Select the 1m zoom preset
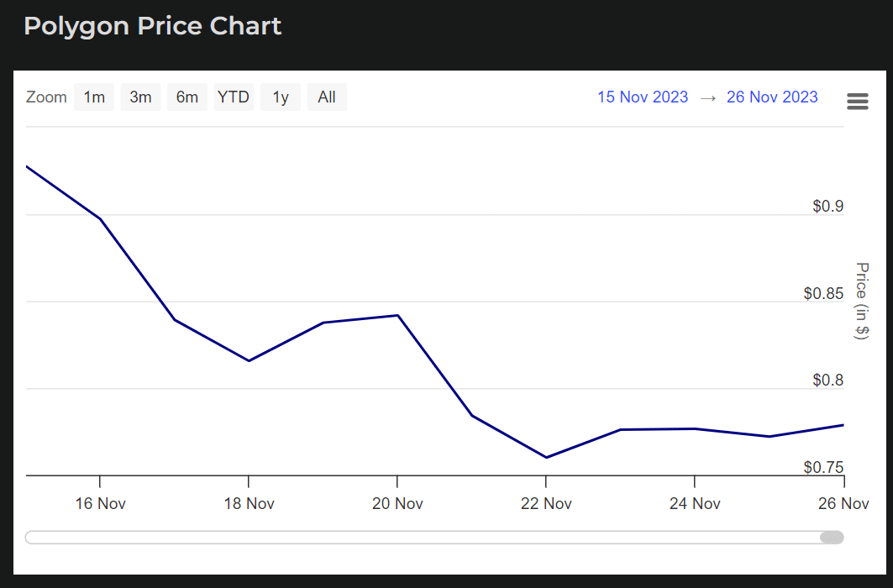 click(94, 97)
